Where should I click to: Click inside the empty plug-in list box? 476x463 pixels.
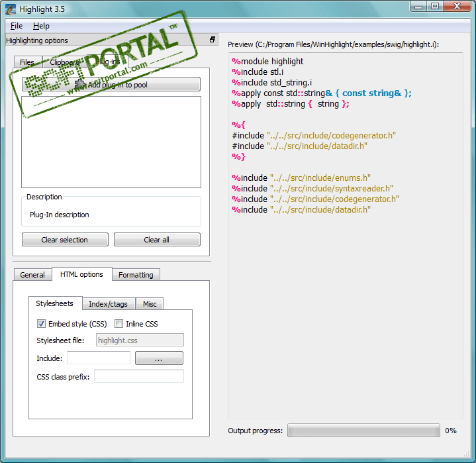[x=111, y=142]
